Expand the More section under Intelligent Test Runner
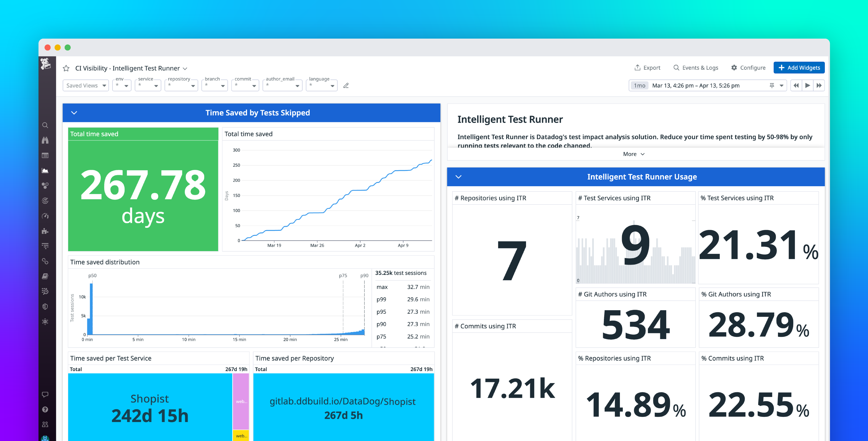Screen dimensions: 868x441 tap(633, 154)
